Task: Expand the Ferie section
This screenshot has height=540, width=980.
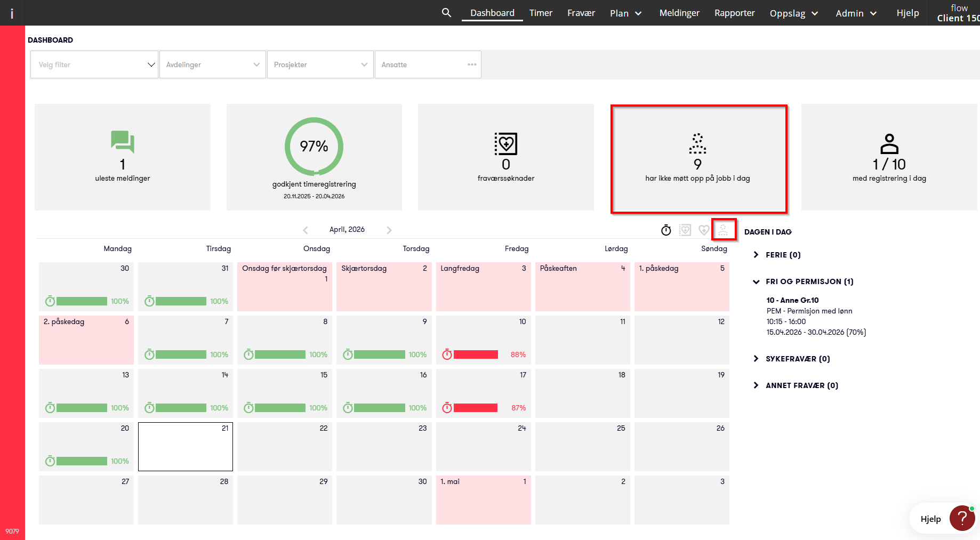Action: (x=756, y=255)
